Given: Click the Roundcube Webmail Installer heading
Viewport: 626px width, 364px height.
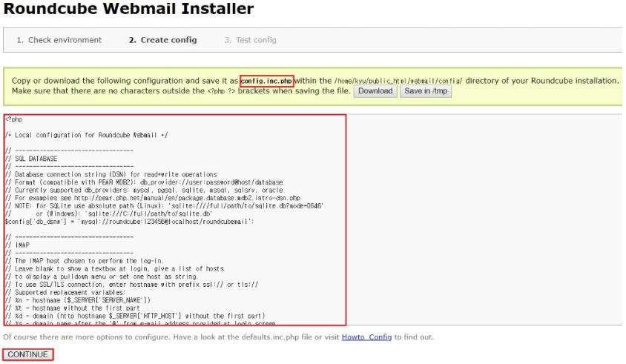Looking at the screenshot, I should [128, 8].
